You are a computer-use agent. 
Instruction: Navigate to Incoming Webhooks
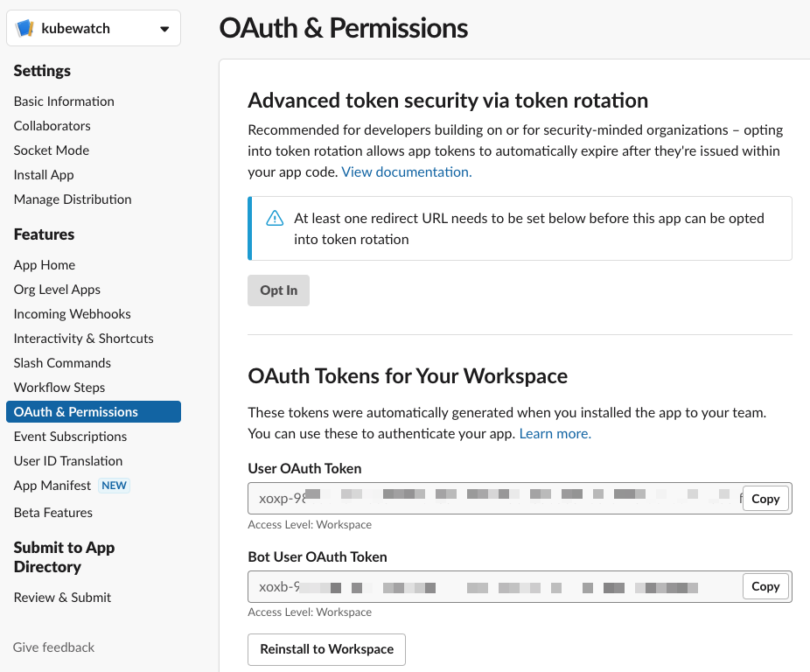(x=73, y=314)
